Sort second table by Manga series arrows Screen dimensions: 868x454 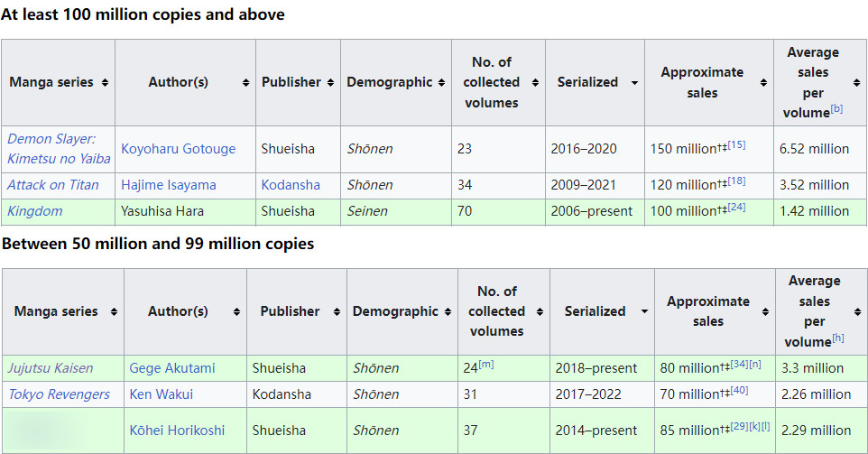tap(114, 311)
